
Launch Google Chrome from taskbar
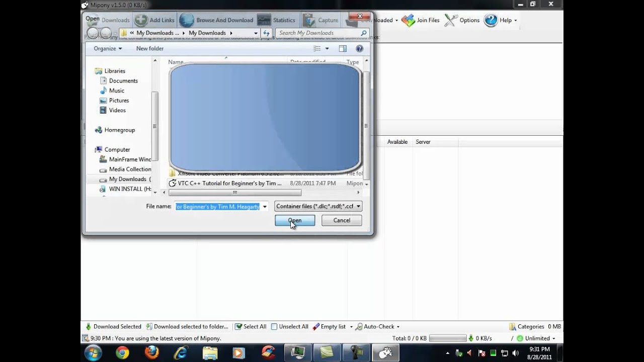[x=122, y=353]
